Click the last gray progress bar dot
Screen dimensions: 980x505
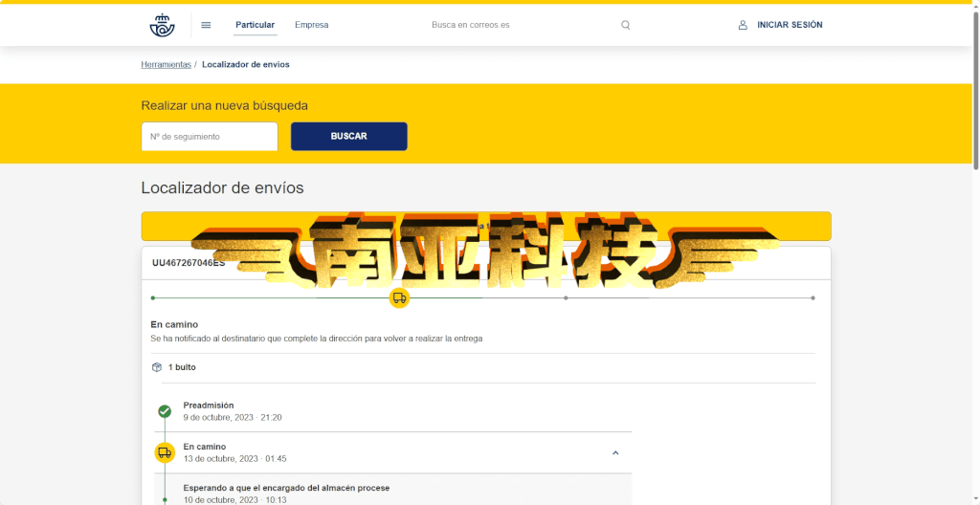813,298
